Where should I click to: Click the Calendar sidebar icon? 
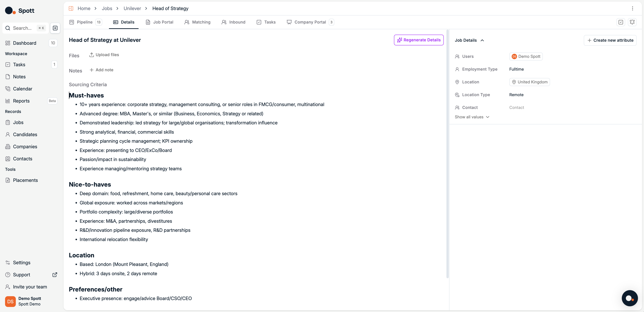pos(8,89)
